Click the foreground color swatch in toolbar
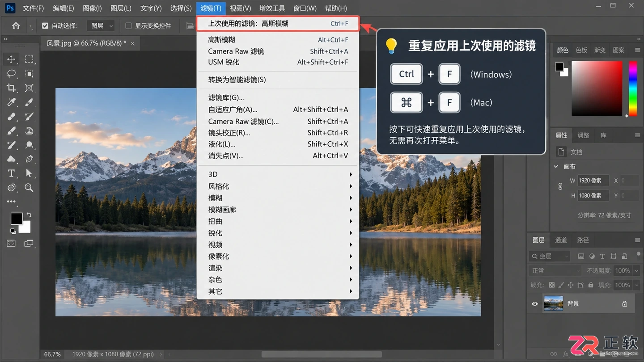The height and width of the screenshot is (362, 644). click(17, 219)
